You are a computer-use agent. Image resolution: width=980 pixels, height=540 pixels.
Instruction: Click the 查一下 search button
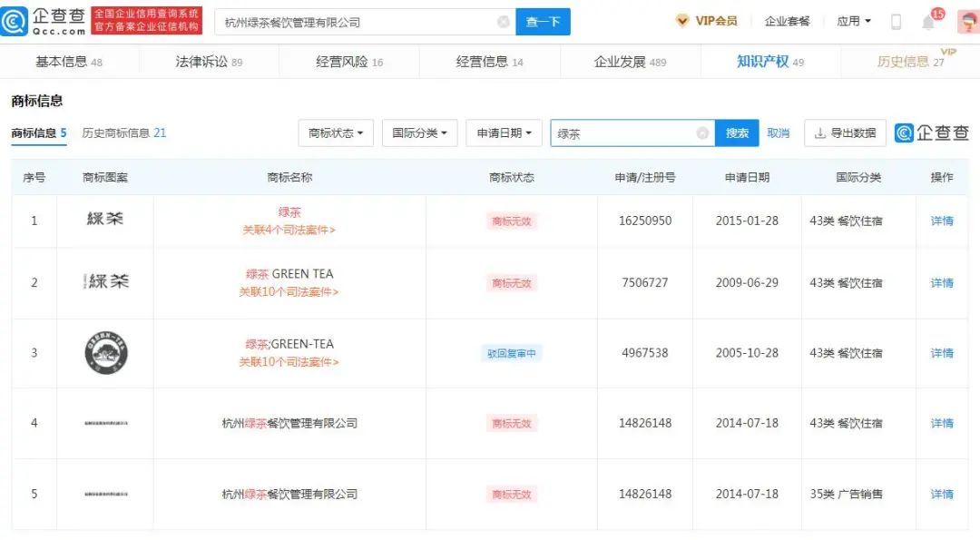click(543, 22)
